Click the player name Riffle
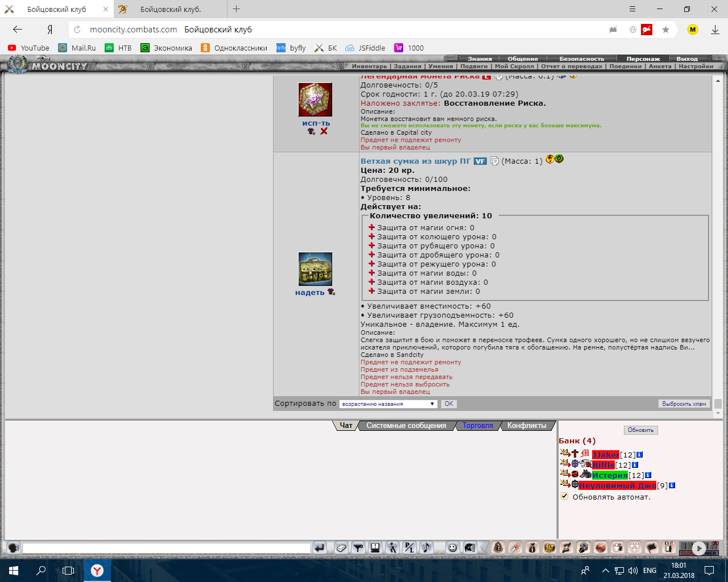 pyautogui.click(x=603, y=465)
